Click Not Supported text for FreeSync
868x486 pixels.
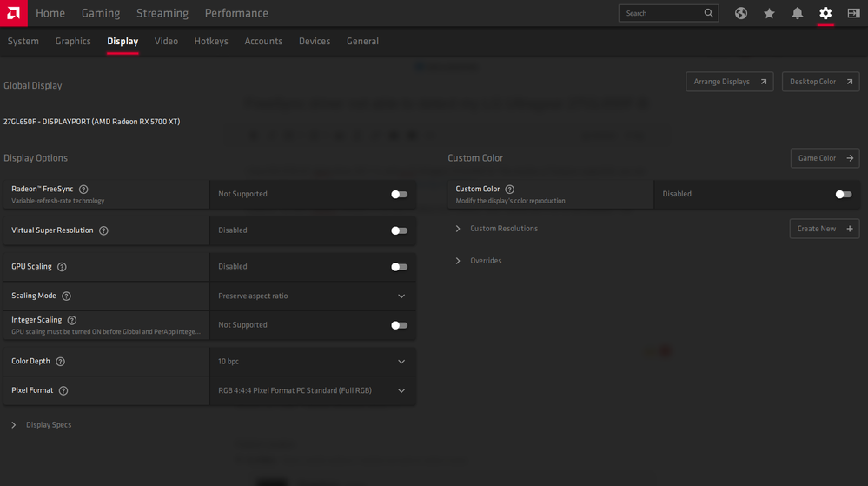pos(242,194)
